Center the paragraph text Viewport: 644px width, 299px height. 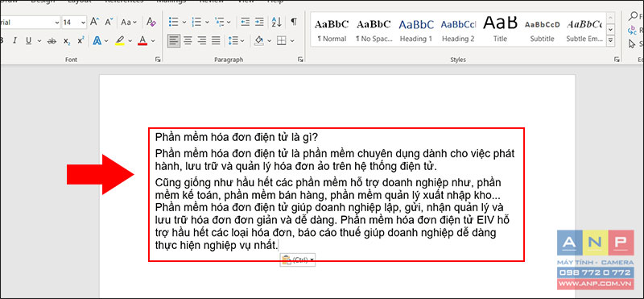[x=188, y=41]
